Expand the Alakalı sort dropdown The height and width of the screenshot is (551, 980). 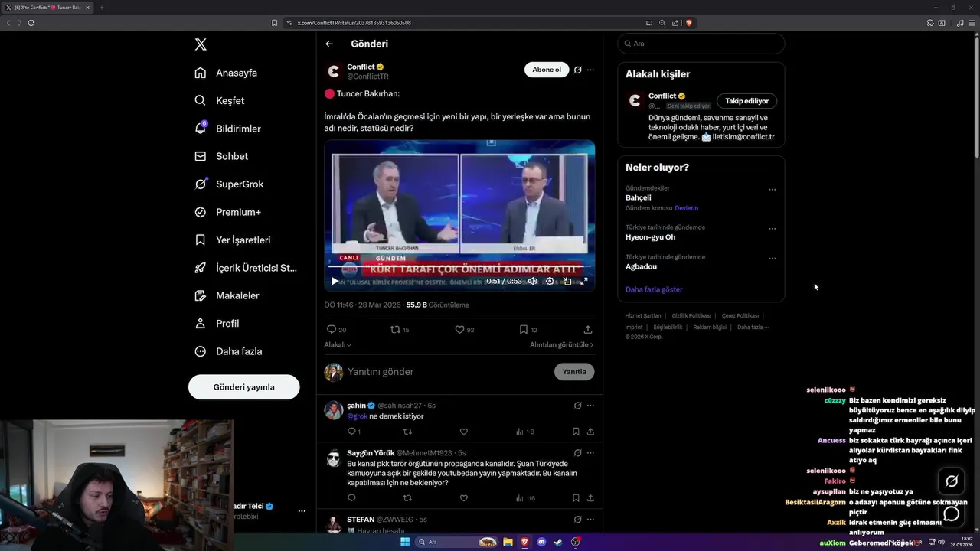click(x=338, y=344)
